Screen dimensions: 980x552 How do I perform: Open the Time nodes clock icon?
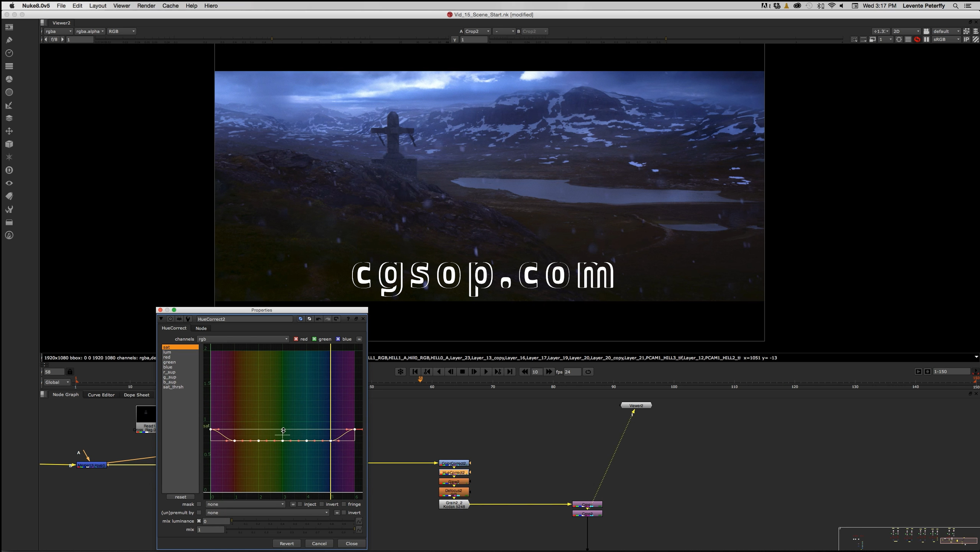9,53
